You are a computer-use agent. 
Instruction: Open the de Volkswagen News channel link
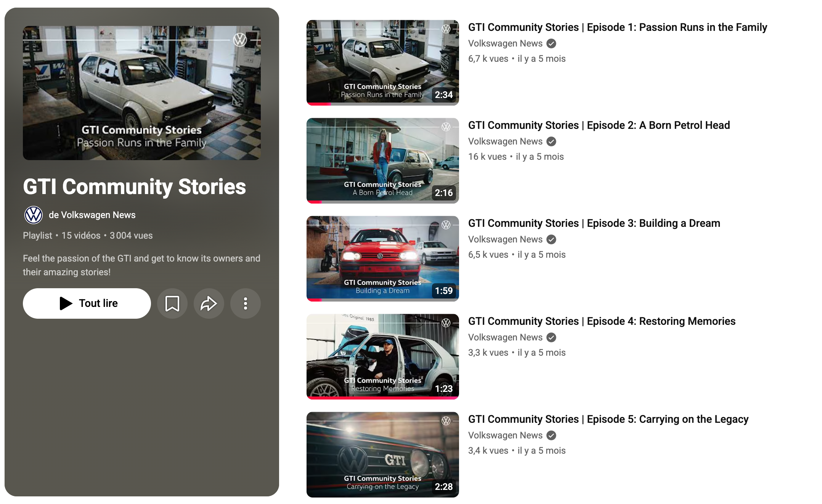[x=92, y=215]
